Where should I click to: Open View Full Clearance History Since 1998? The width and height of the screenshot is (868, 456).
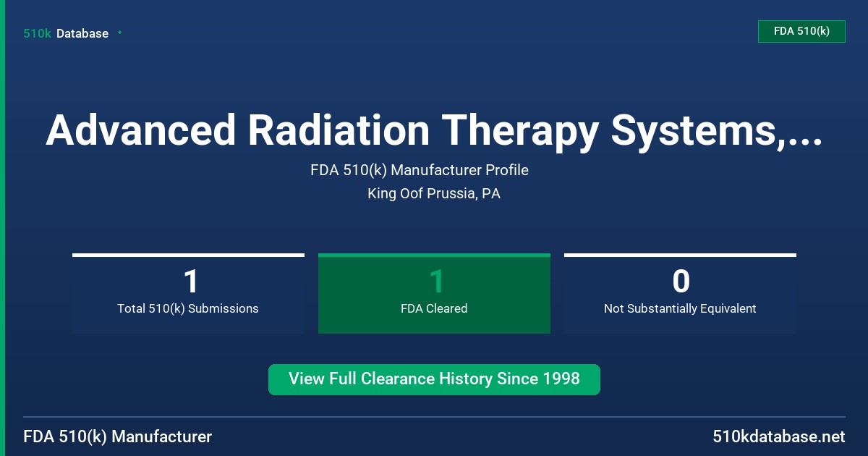(434, 379)
